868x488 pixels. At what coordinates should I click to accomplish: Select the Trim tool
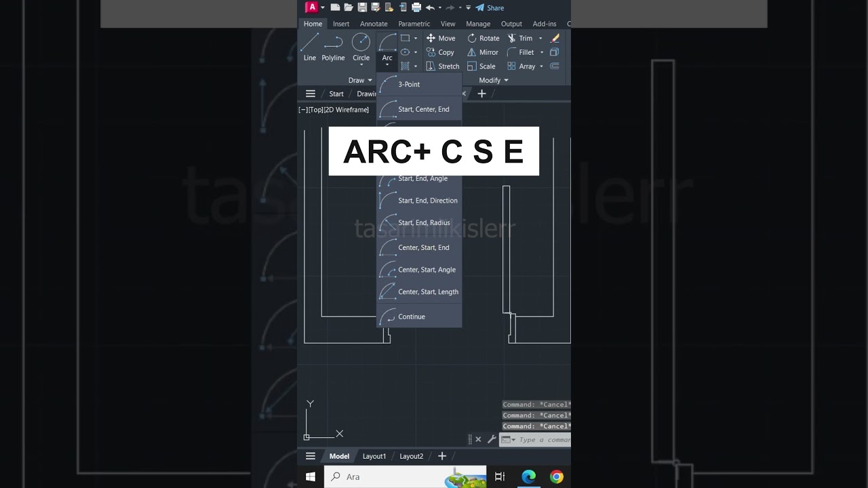pyautogui.click(x=520, y=38)
